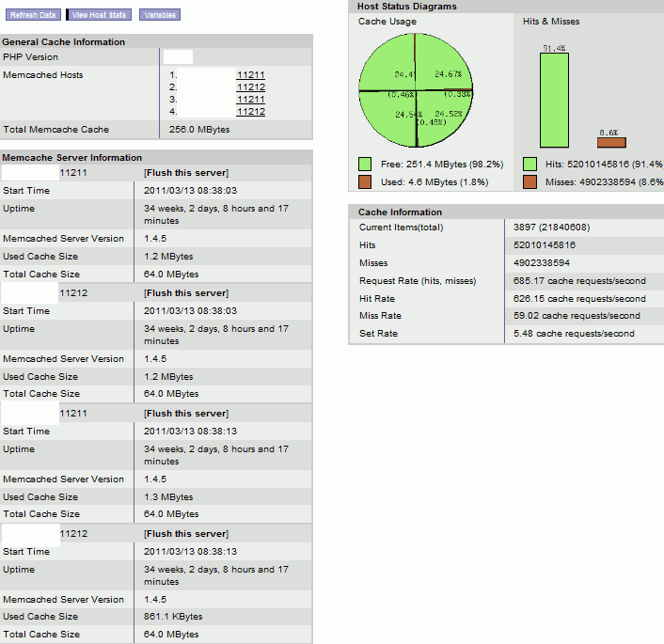Open first 11211 server heading in Server Information
This screenshot has width=664, height=644.
point(73,173)
